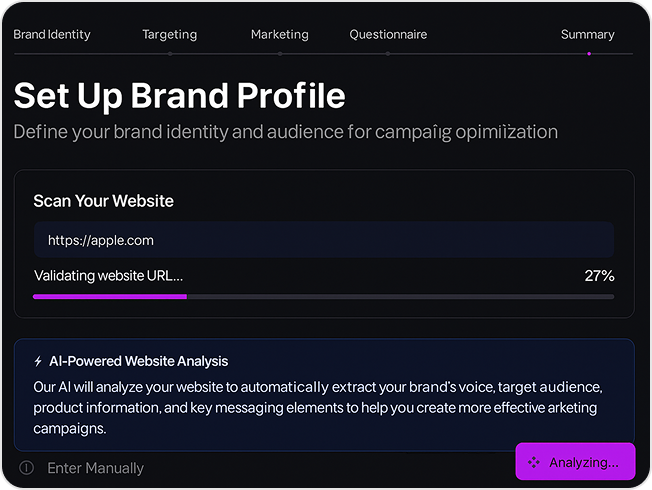Click the Targeting step dot on the progress line

pyautogui.click(x=170, y=54)
